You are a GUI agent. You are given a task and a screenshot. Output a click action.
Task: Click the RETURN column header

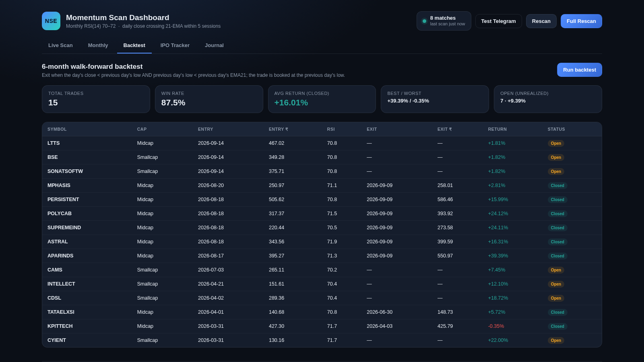[x=497, y=129]
